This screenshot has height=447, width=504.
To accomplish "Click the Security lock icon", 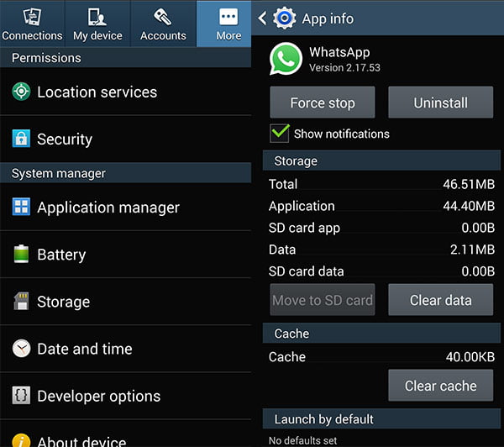I will point(21,139).
